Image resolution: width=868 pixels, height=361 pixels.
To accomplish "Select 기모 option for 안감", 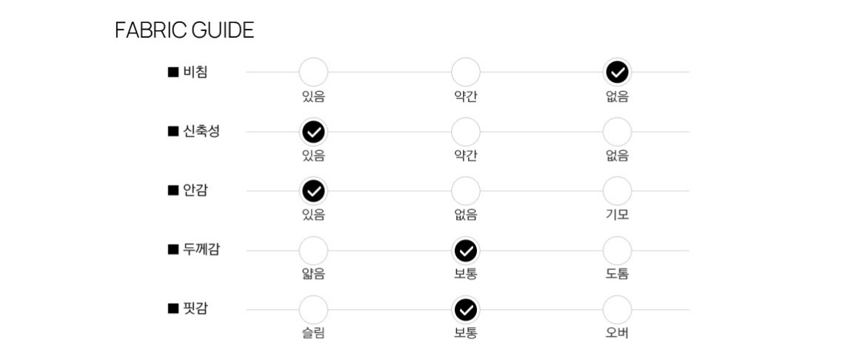I will click(x=617, y=191).
